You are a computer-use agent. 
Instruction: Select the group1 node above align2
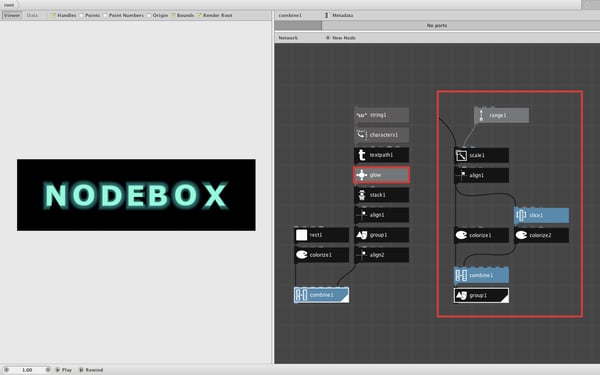[x=382, y=235]
